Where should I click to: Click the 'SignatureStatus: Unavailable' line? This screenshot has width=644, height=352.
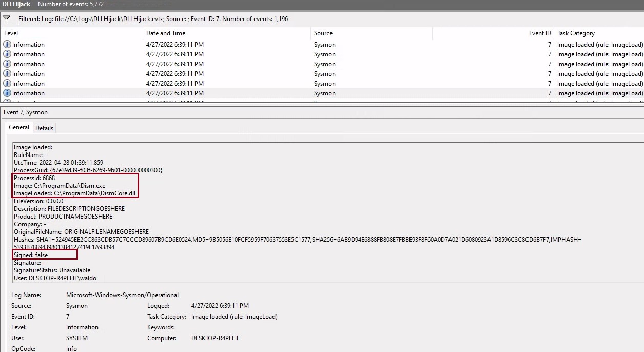click(x=52, y=270)
